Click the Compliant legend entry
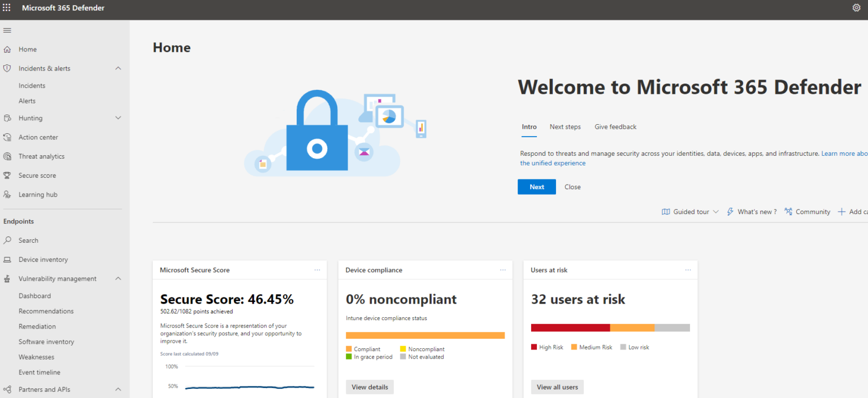Viewport: 868px width, 398px height. (x=363, y=349)
